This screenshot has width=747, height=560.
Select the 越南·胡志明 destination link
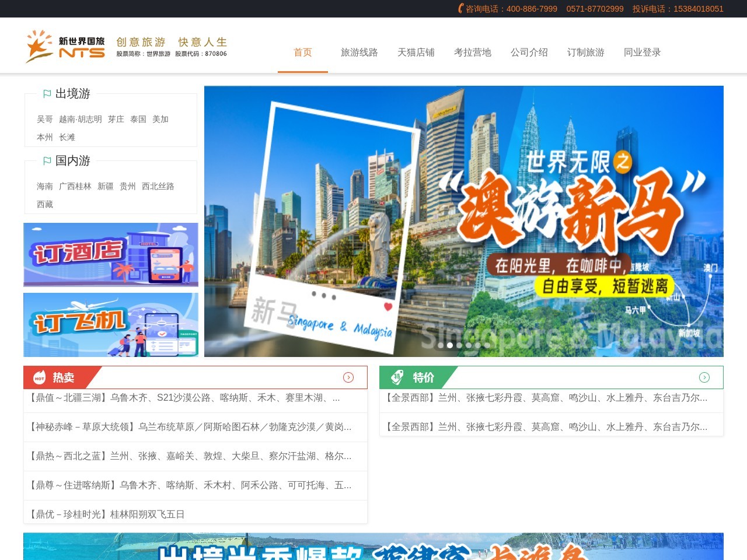point(81,119)
